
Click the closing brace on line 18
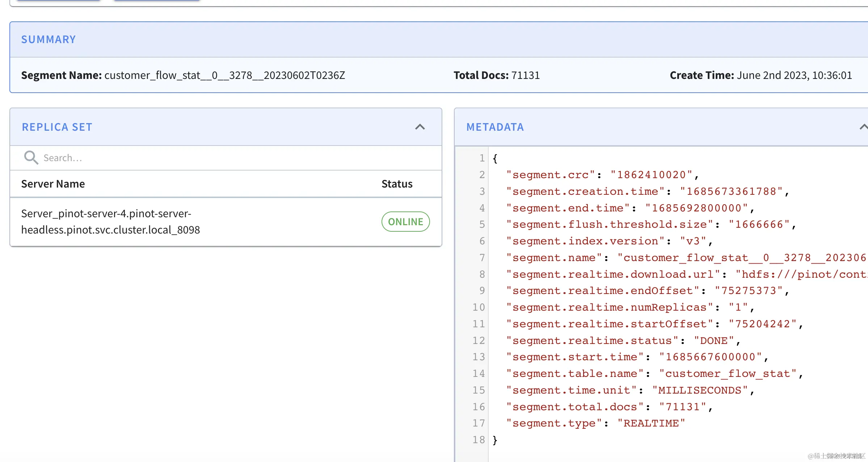point(495,440)
